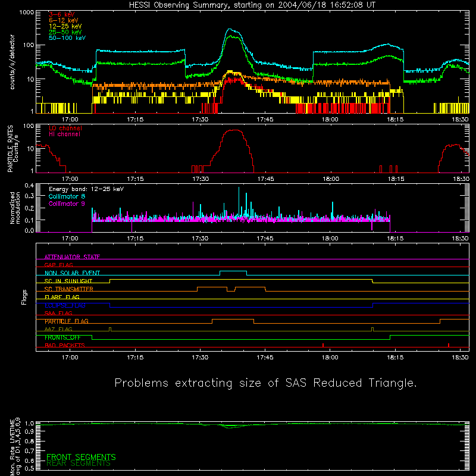This screenshot has width=476, height=476.
Task: Click the A4Z FLAG blip near 18:10
Action: pyautogui.click(x=372, y=329)
